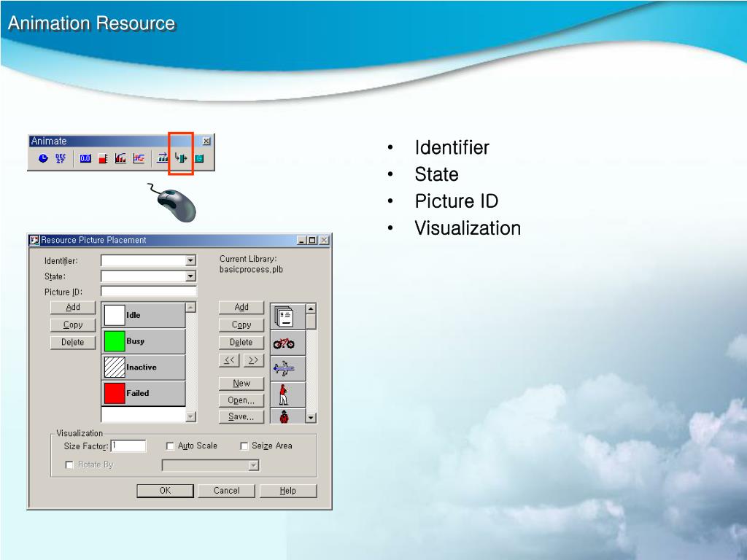Click the Open... library button

pos(241,400)
